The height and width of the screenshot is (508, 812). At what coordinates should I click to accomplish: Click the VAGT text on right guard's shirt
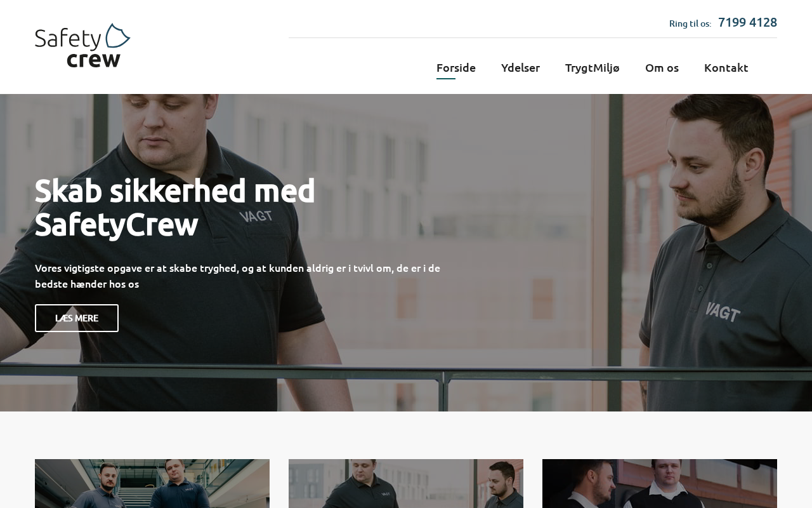pyautogui.click(x=723, y=312)
